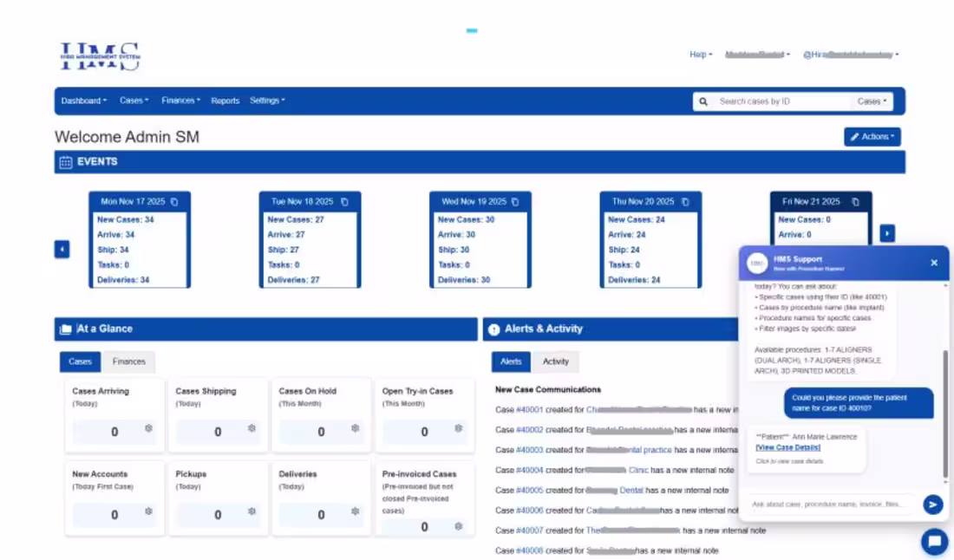Open settings gear for Cases On Hold
954x560 pixels.
click(356, 428)
